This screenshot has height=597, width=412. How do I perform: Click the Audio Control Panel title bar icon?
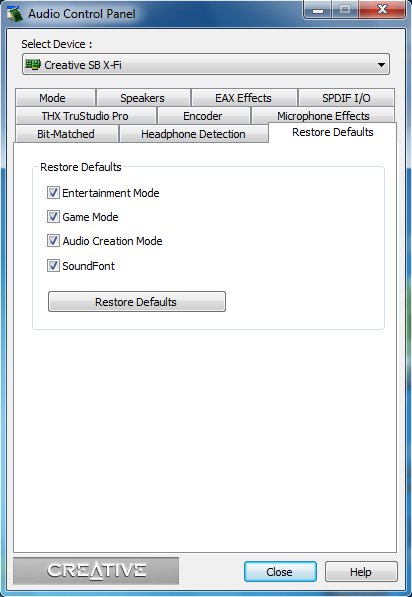coord(14,14)
